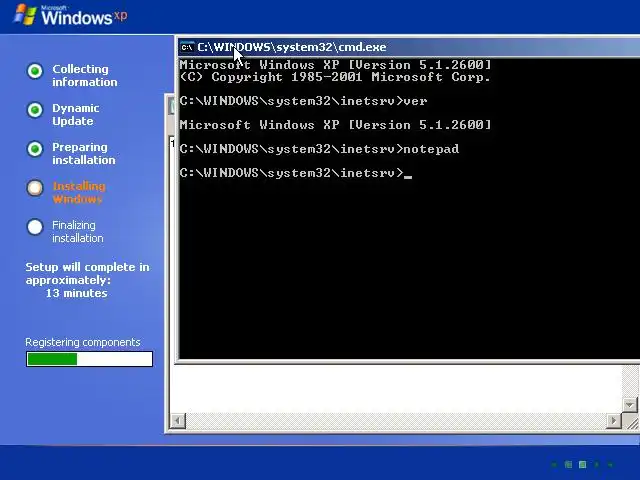Click the '13 minutes' time estimate
This screenshot has width=640, height=480.
76,293
